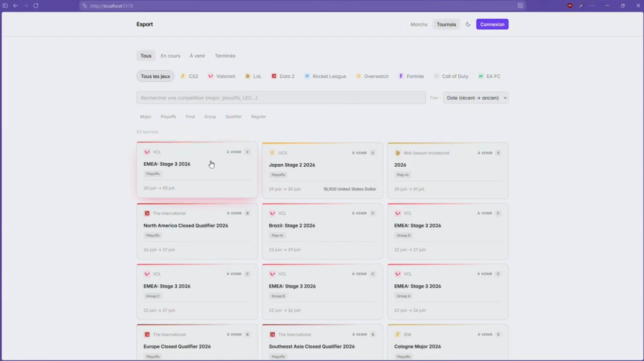Toggle dark mode moon icon

point(468,24)
